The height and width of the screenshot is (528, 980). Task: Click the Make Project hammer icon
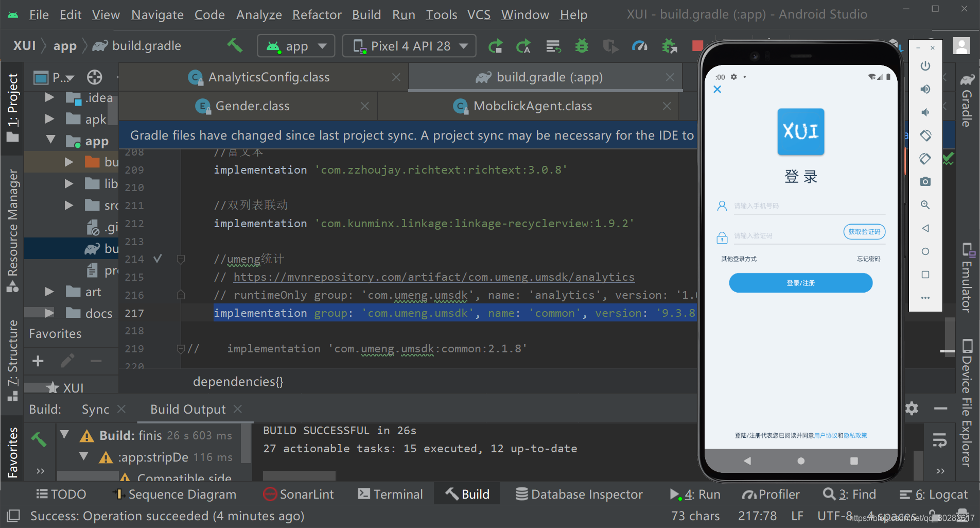point(235,46)
